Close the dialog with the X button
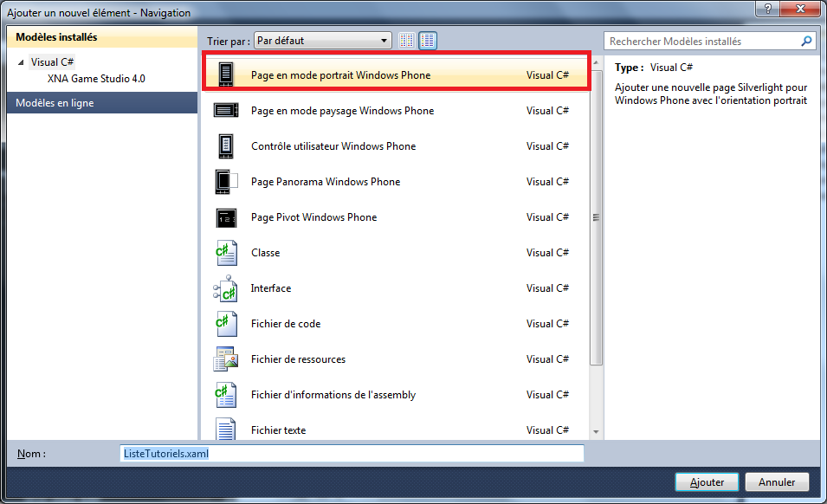Viewport: 827px width, 504px height. pyautogui.click(x=800, y=9)
